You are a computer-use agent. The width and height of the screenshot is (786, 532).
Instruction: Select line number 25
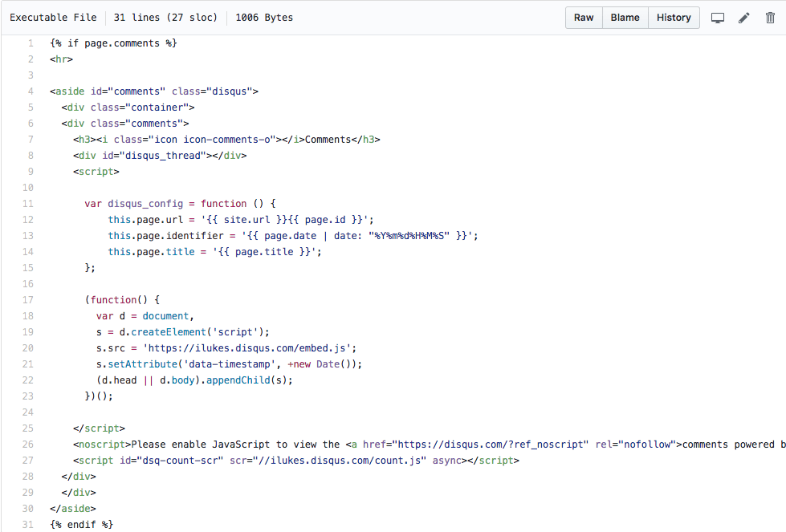28,428
